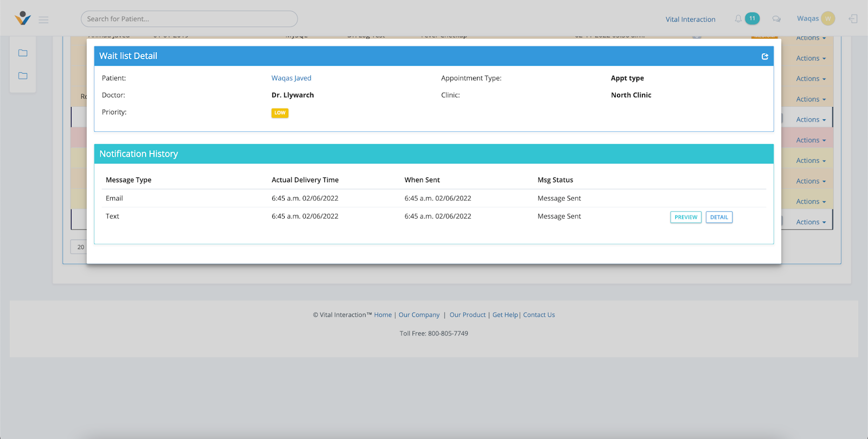The image size is (868, 439).
Task: Click the Vital Interaction header link
Action: tap(690, 19)
